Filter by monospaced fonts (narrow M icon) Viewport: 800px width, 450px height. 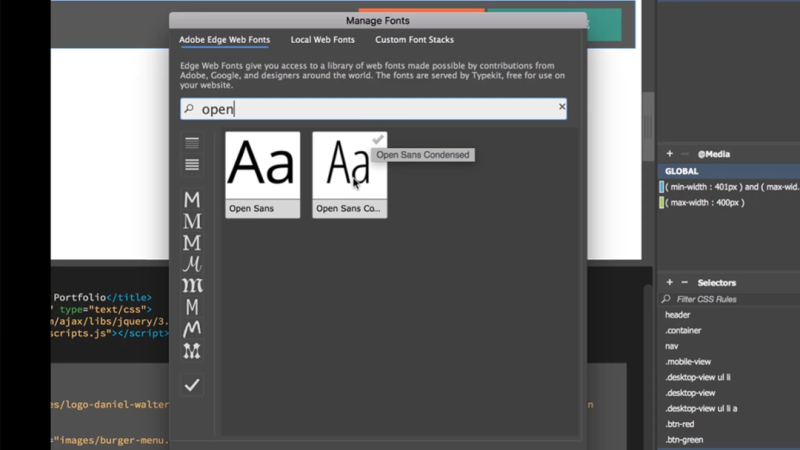click(x=192, y=307)
